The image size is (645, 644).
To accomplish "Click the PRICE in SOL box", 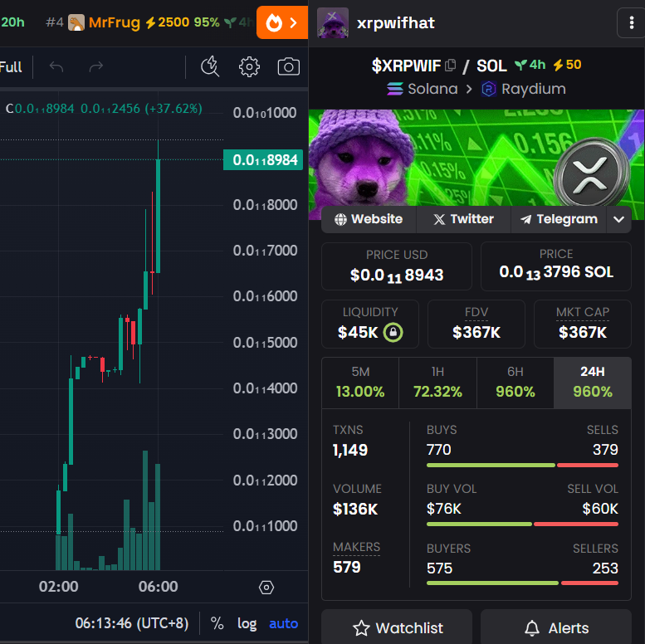I will (556, 266).
